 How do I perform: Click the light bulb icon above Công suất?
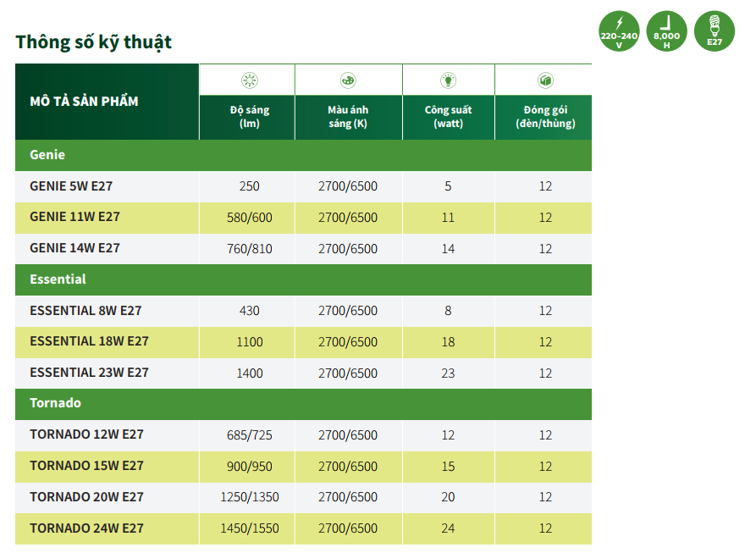click(x=449, y=80)
